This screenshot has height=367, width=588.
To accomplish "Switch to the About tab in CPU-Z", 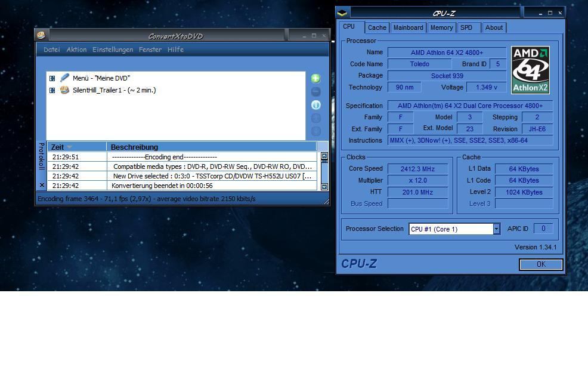I will click(x=494, y=27).
